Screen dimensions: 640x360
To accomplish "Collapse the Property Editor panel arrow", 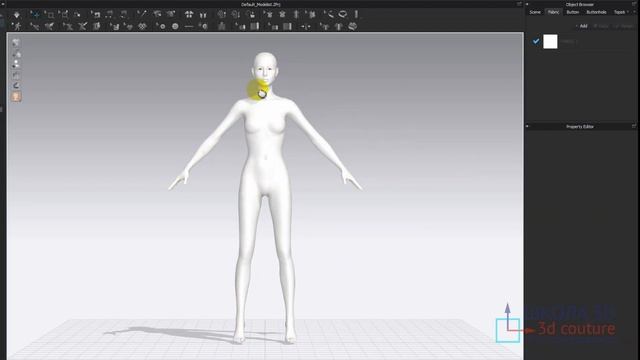I will 527,127.
